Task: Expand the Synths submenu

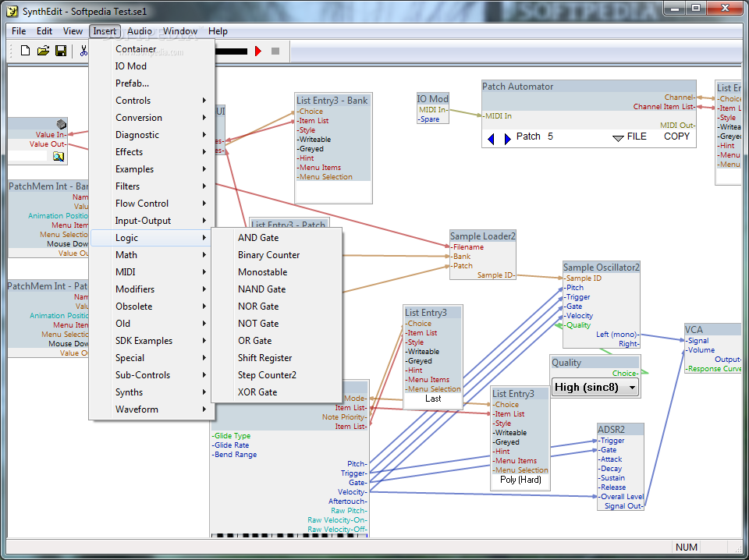Action: click(x=152, y=392)
